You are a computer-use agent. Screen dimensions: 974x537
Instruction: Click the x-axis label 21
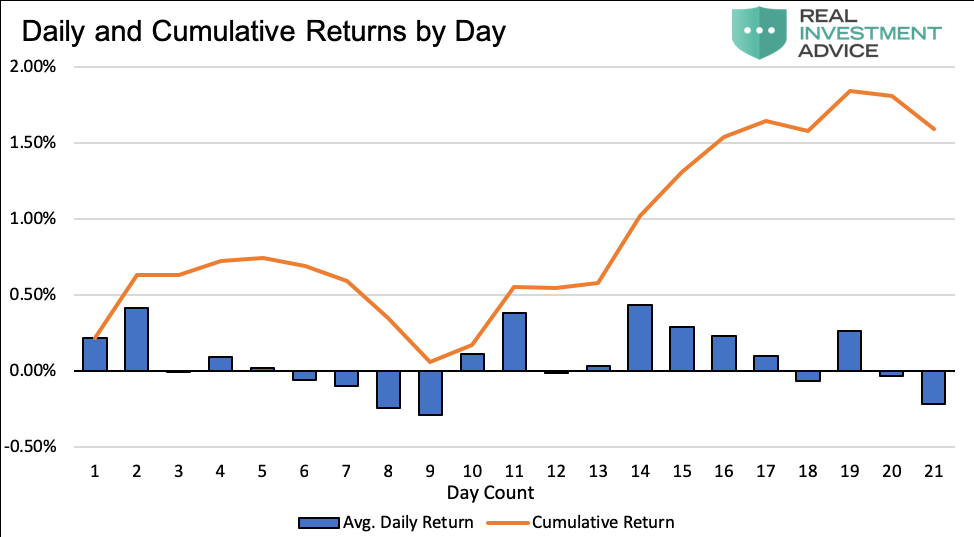933,470
